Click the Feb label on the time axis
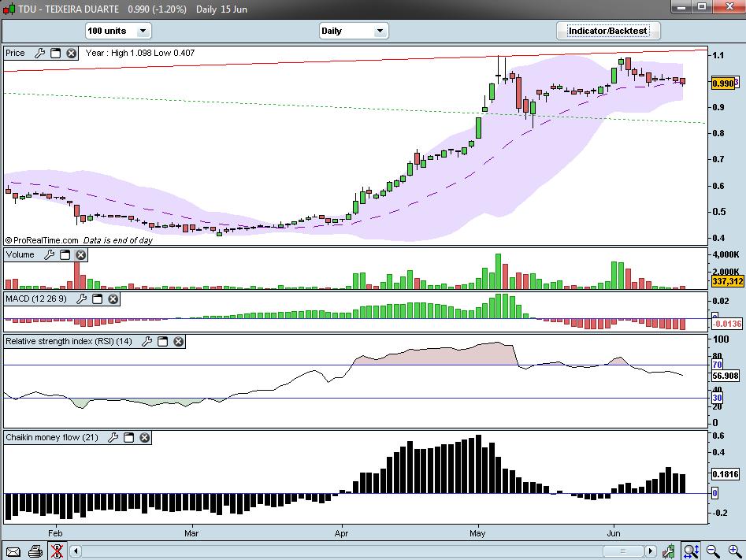This screenshot has width=746, height=560. 55,533
